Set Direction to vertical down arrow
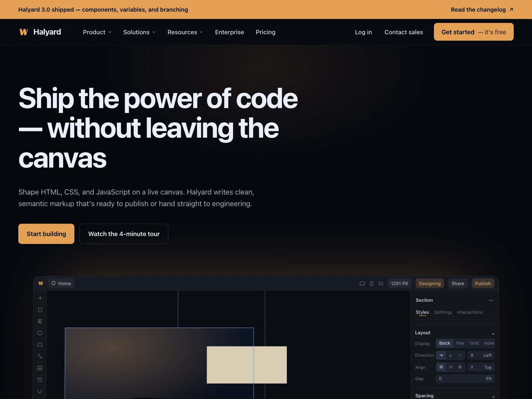The width and height of the screenshot is (532, 399). pos(451,355)
